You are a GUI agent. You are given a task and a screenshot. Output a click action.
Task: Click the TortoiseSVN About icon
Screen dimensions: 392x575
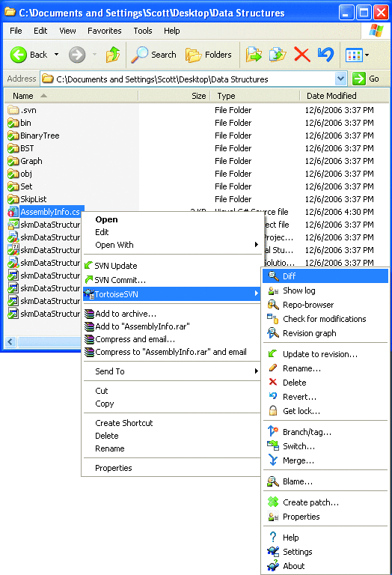(x=273, y=566)
